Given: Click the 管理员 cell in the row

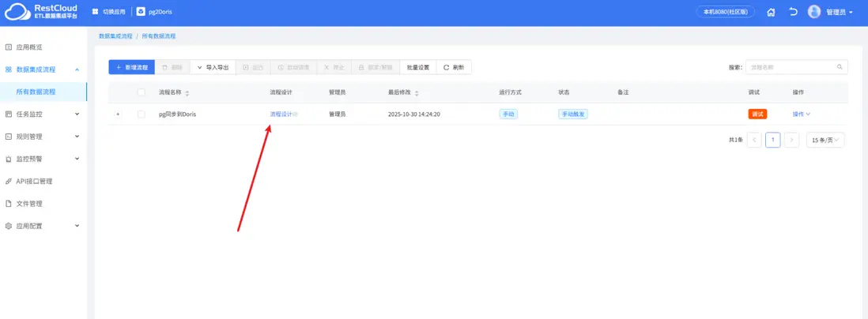Looking at the screenshot, I should tap(337, 114).
